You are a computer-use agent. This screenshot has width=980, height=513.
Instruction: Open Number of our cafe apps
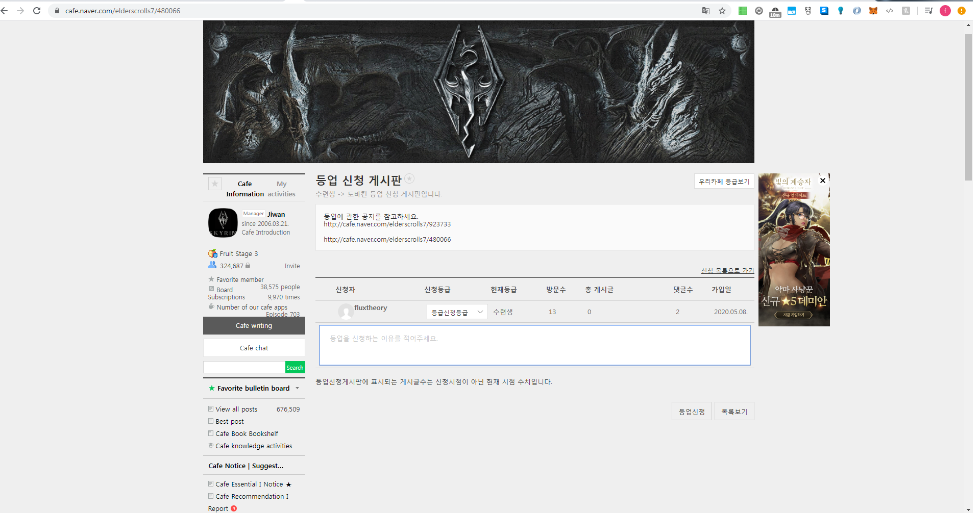pos(252,307)
